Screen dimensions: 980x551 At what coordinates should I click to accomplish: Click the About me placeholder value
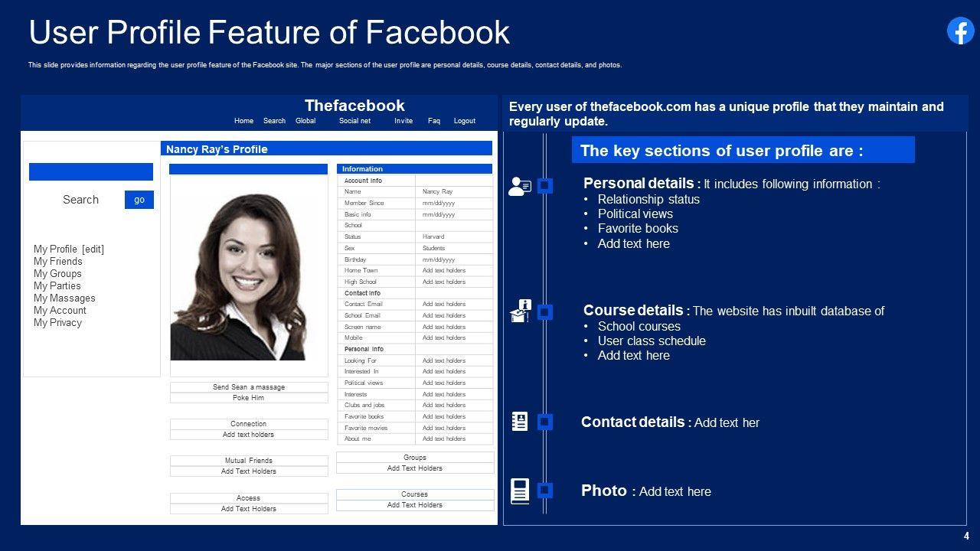pyautogui.click(x=454, y=439)
